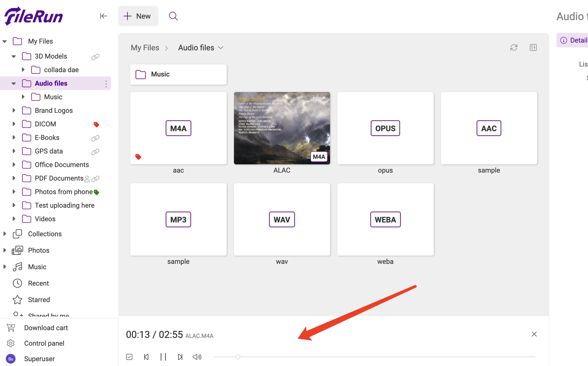Open the search magnifier icon
Viewport: 588px width, 366px height.
(x=173, y=16)
